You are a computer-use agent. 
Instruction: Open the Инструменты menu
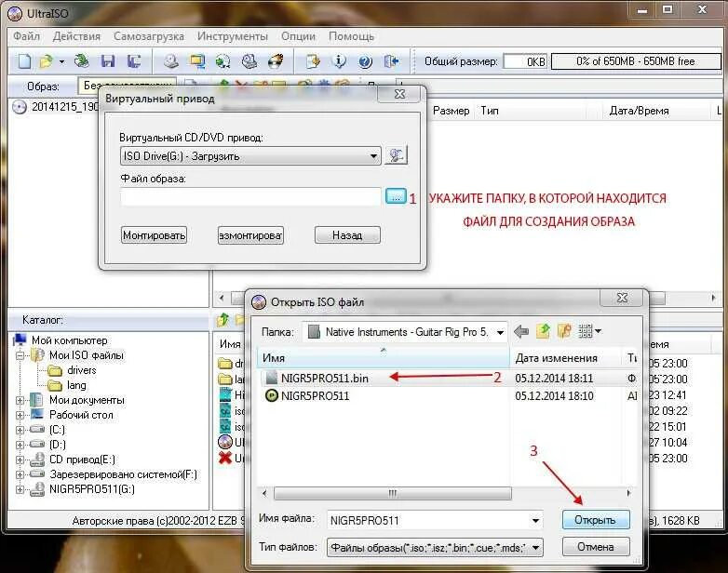pyautogui.click(x=232, y=36)
